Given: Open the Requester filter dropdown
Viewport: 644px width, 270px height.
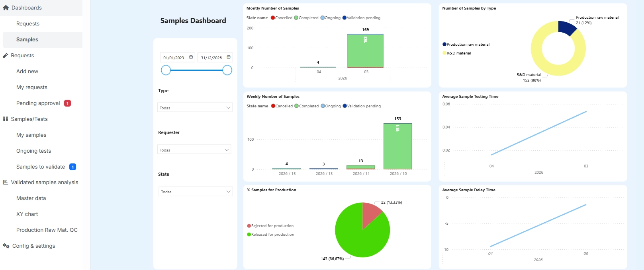Looking at the screenshot, I should (x=194, y=150).
